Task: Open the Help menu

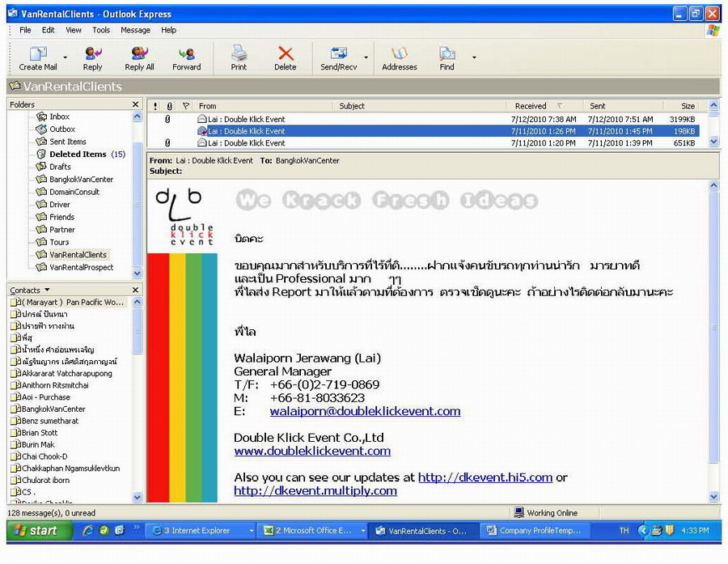Action: 168,30
